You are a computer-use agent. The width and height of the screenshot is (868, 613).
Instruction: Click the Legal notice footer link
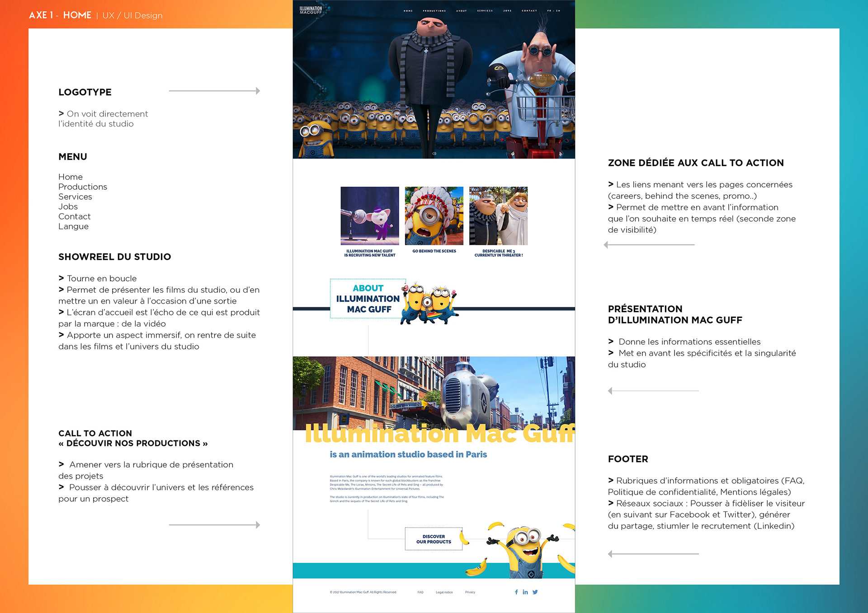tap(444, 592)
